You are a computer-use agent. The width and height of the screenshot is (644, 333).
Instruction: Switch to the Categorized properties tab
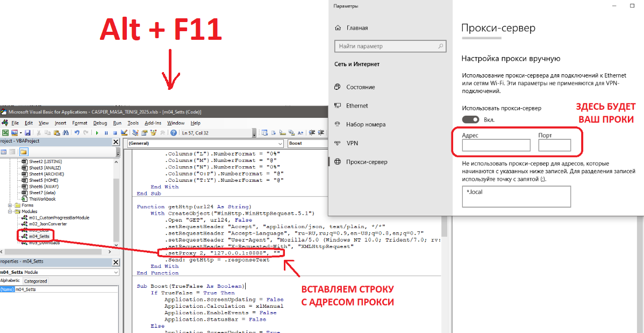[x=36, y=281]
